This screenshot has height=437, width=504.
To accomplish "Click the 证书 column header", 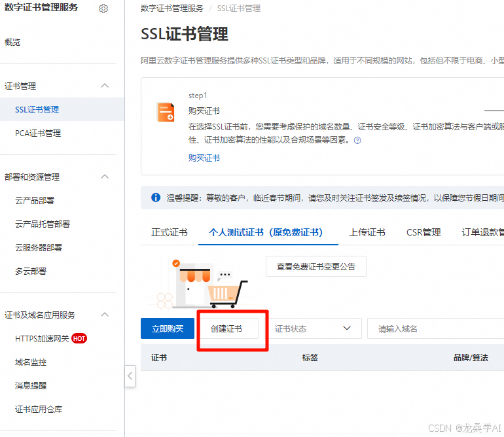I will (x=159, y=358).
